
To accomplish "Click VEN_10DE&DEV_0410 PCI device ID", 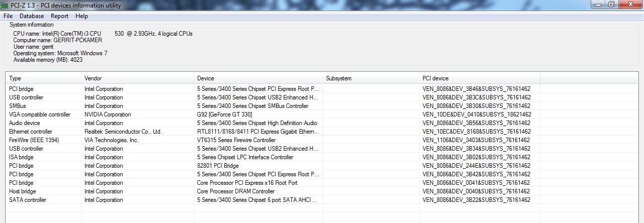I will 476,115.
